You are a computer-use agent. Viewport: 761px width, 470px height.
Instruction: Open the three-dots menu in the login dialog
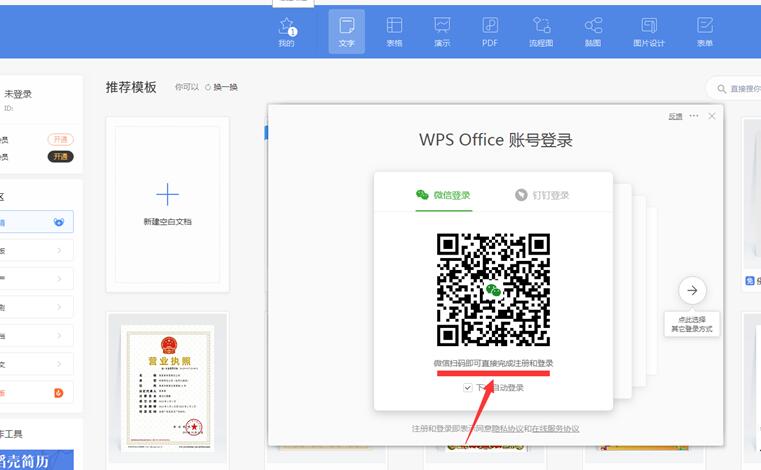694,116
